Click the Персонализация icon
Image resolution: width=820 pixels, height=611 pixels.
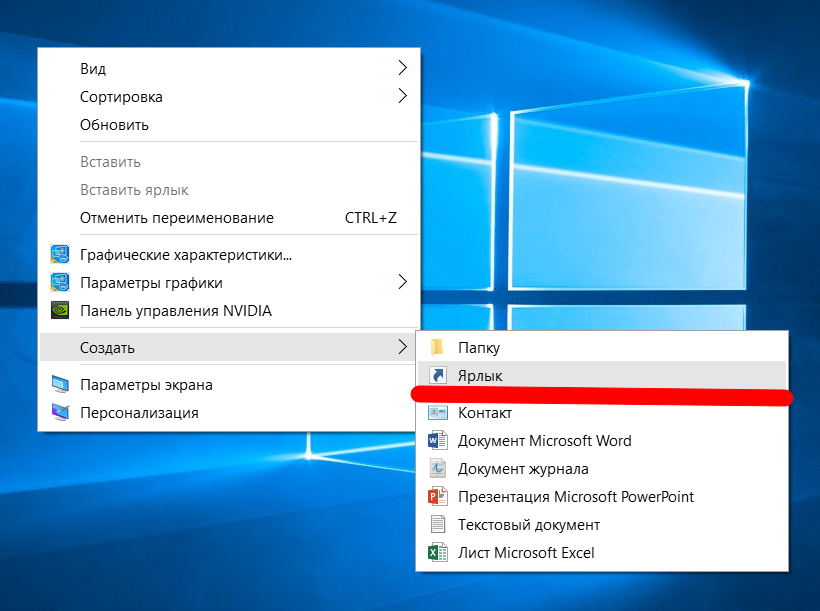pyautogui.click(x=60, y=412)
